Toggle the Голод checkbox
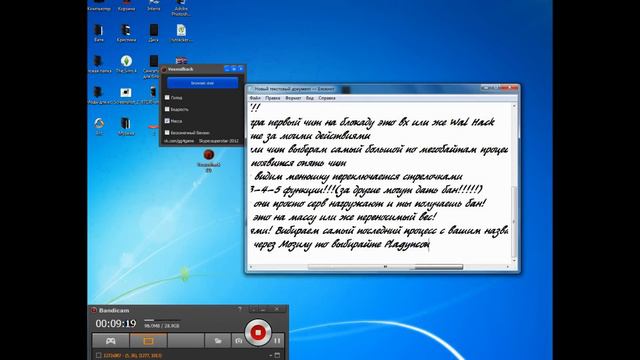The image size is (640, 360). point(167,98)
